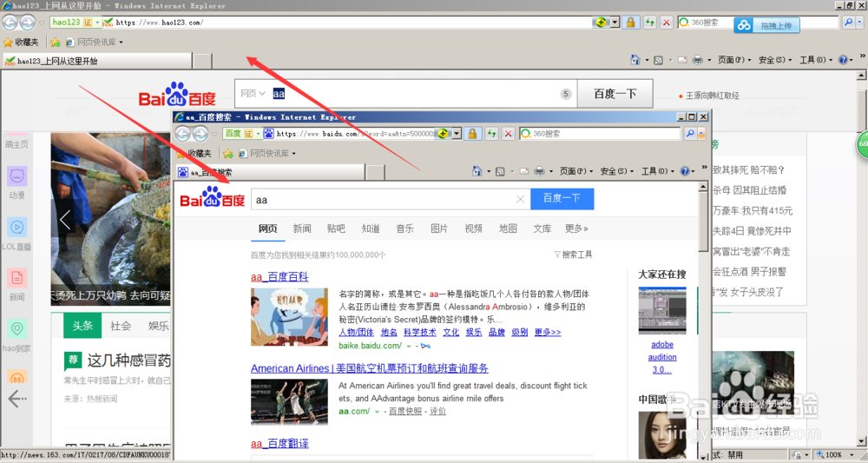Screen dimensions: 868x463
Task: Expand 网页快讯库 dropdown in aa_百度搜索 window
Action: coord(294,154)
